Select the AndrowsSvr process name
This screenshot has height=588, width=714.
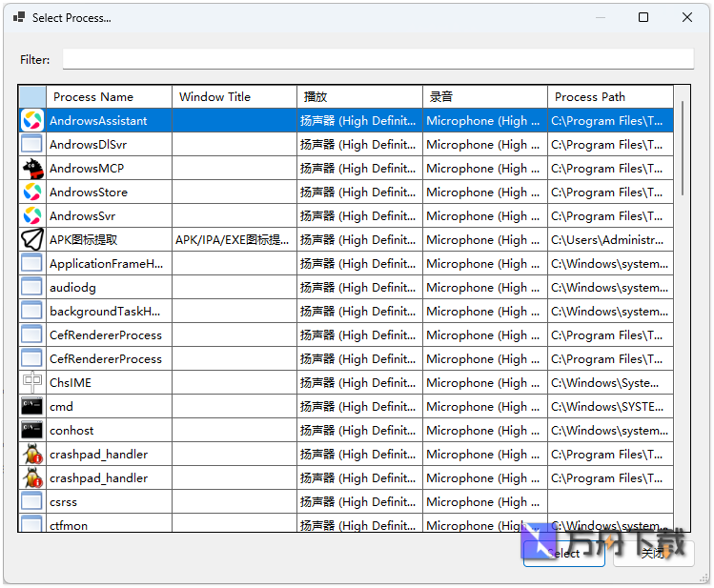(x=82, y=215)
